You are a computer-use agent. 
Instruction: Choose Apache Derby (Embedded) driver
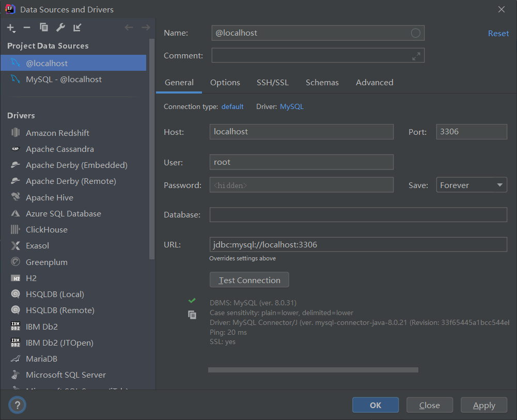(x=73, y=165)
